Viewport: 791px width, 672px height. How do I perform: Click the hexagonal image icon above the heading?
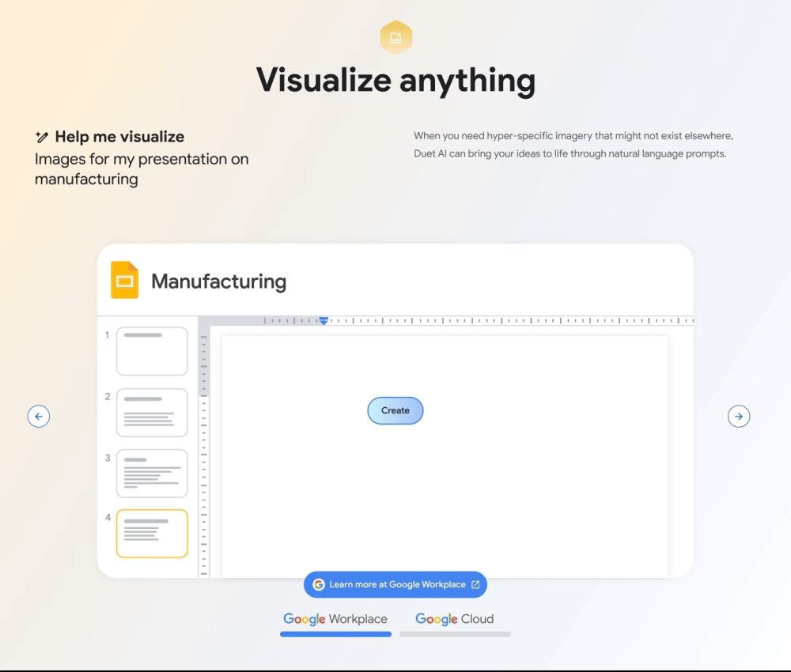pos(396,38)
